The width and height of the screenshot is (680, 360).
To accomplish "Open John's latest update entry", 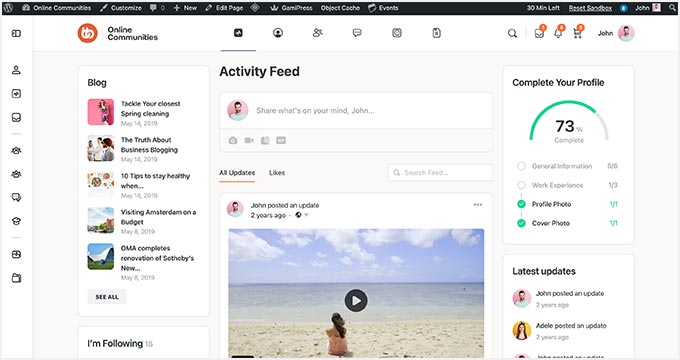I will 559,299.
